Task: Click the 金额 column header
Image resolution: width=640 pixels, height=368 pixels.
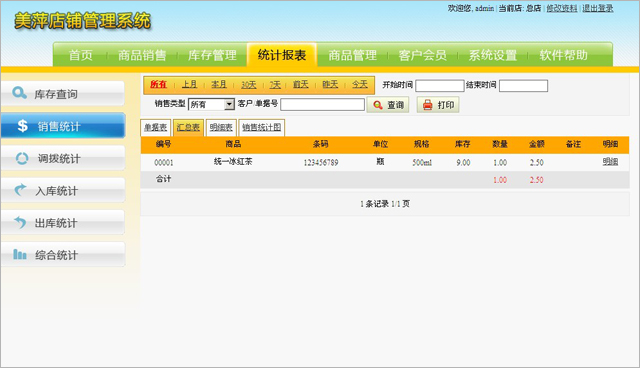Action: (537, 144)
